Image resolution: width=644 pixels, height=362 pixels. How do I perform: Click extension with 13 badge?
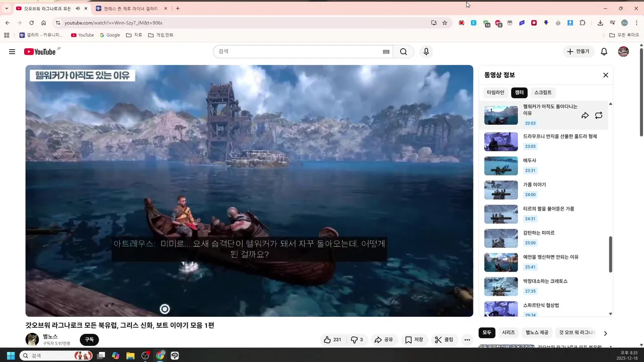coord(486,23)
